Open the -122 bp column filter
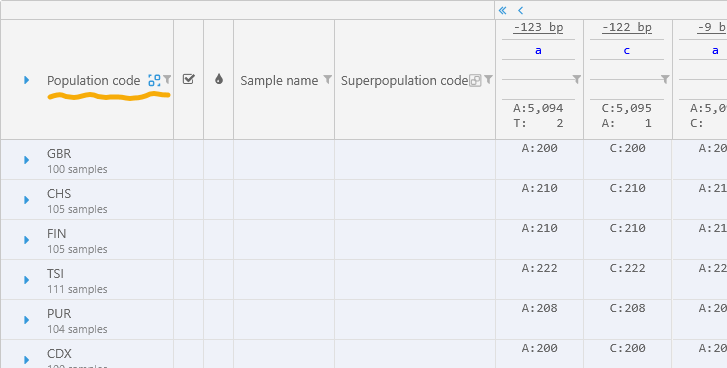 pyautogui.click(x=665, y=79)
